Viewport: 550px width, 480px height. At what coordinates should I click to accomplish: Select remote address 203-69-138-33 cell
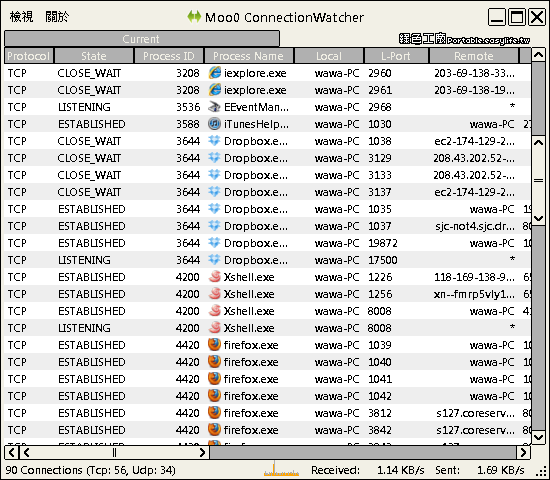click(x=474, y=73)
